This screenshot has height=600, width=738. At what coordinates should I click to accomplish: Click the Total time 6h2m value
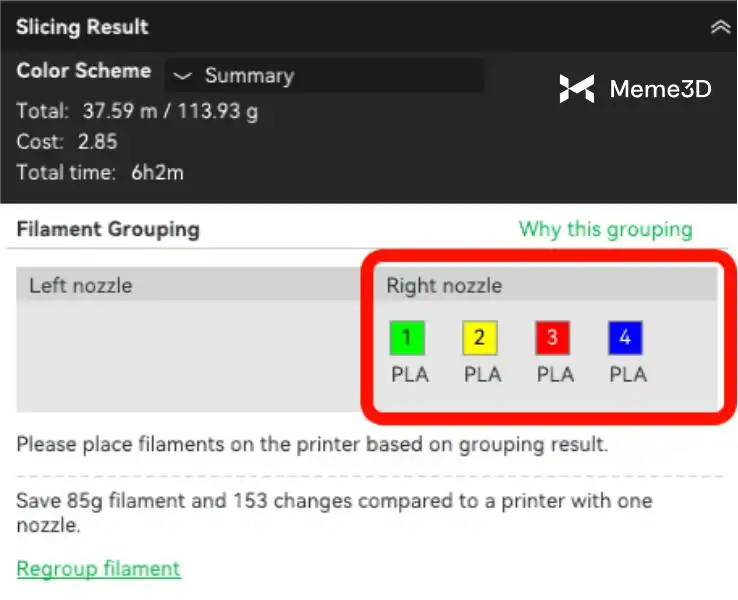click(x=157, y=172)
